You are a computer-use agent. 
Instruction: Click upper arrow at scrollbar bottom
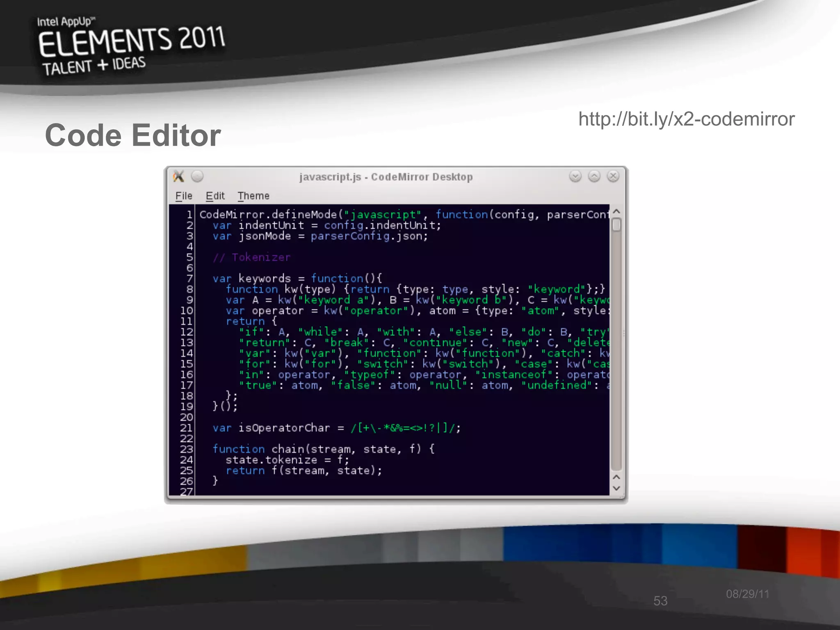tap(616, 477)
